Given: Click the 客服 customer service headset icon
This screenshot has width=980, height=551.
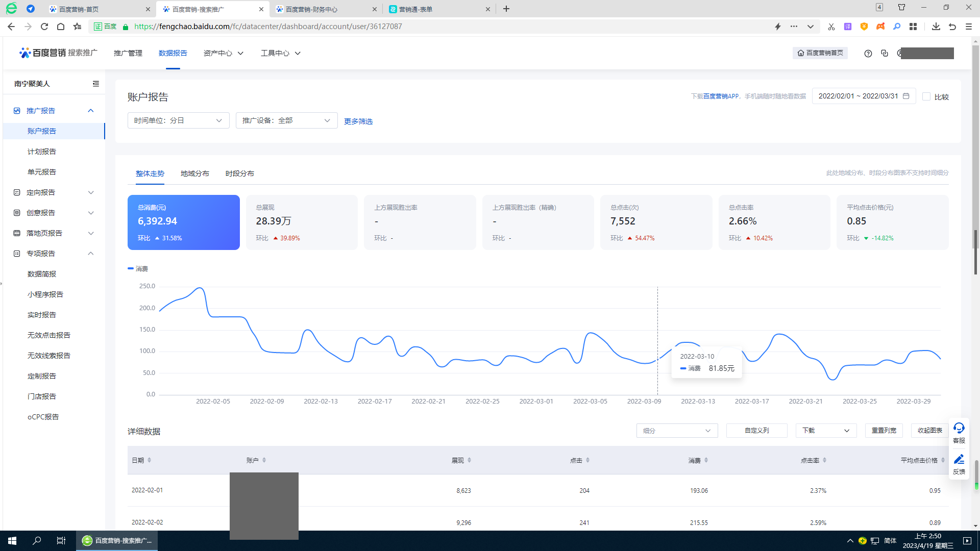Looking at the screenshot, I should click(x=959, y=428).
